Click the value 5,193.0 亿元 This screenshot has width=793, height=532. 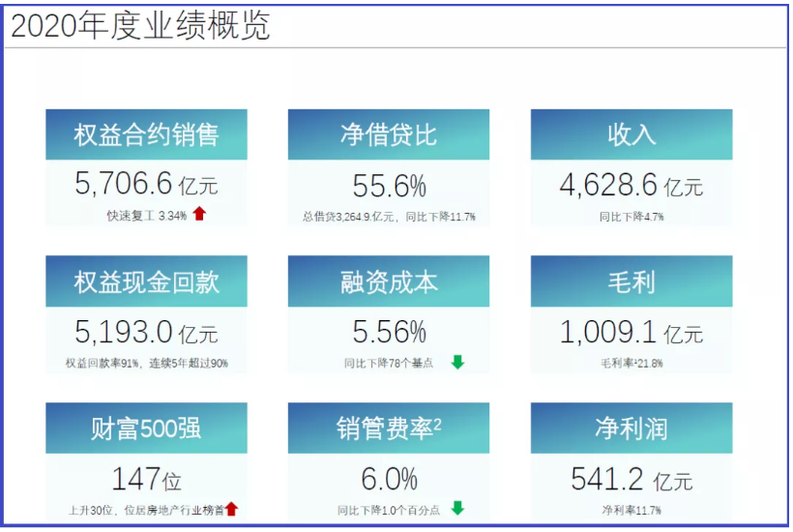147,333
